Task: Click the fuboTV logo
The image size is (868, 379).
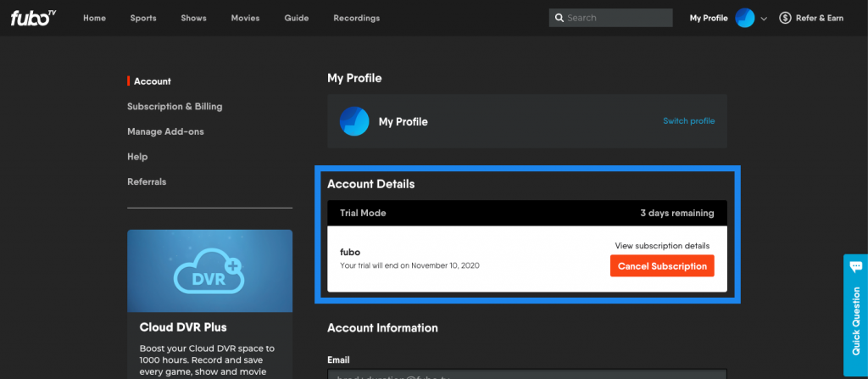Action: 33,18
